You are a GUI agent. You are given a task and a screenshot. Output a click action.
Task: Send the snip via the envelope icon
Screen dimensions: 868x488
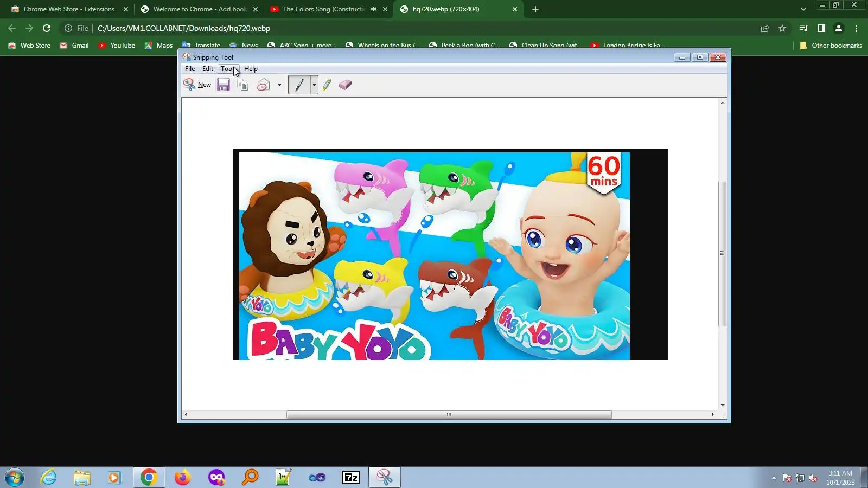[x=264, y=85]
